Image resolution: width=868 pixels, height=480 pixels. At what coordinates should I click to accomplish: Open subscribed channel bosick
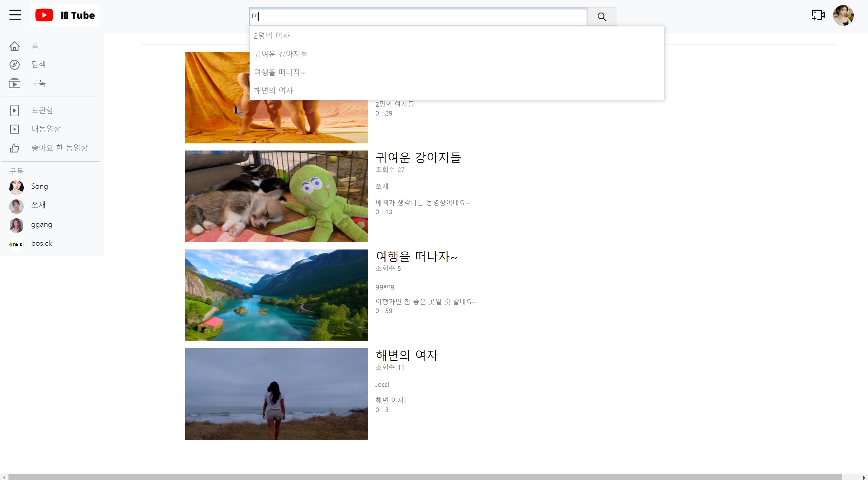click(x=41, y=243)
